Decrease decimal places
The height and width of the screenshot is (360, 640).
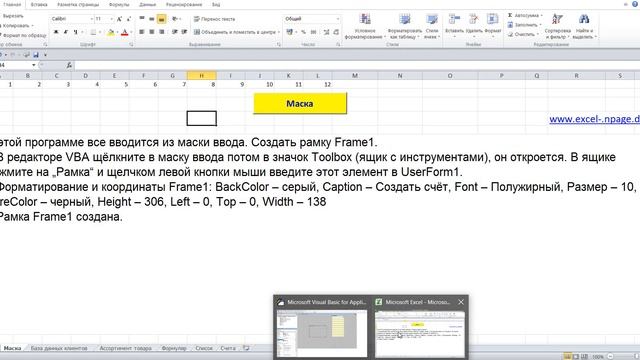(336, 32)
